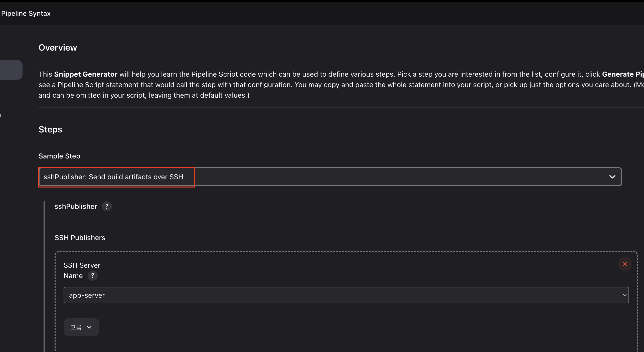Click the Overview heading
Viewport: 644px width, 352px height.
tap(58, 48)
